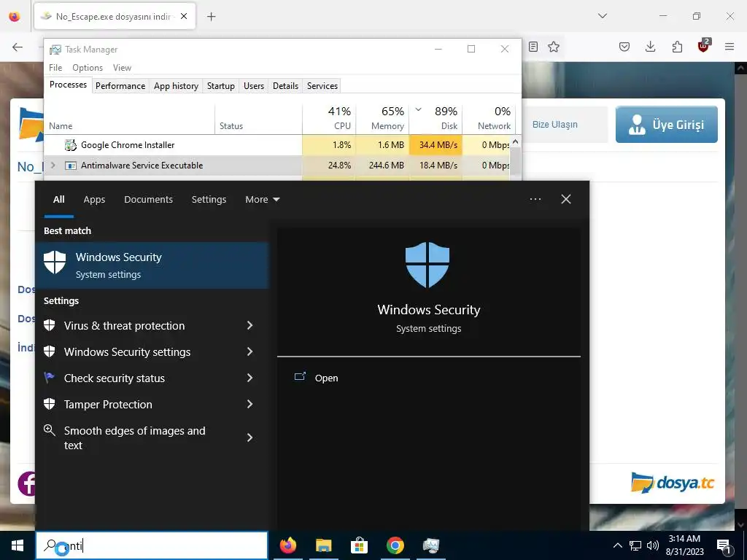Click Üye Girişi login button

click(667, 124)
